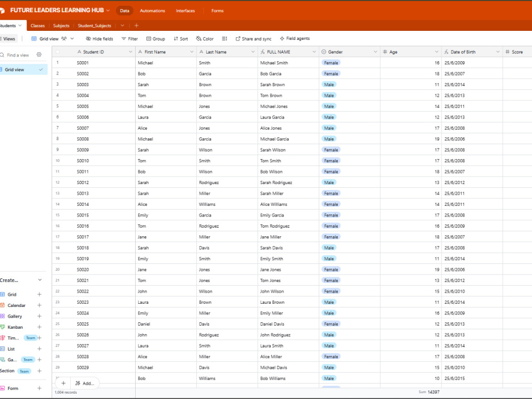The image size is (532, 399).
Task: Click the row height icon in toolbar
Action: (x=225, y=39)
